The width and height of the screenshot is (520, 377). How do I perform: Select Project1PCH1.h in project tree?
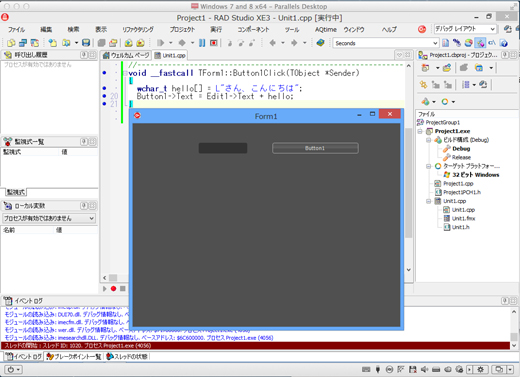462,192
